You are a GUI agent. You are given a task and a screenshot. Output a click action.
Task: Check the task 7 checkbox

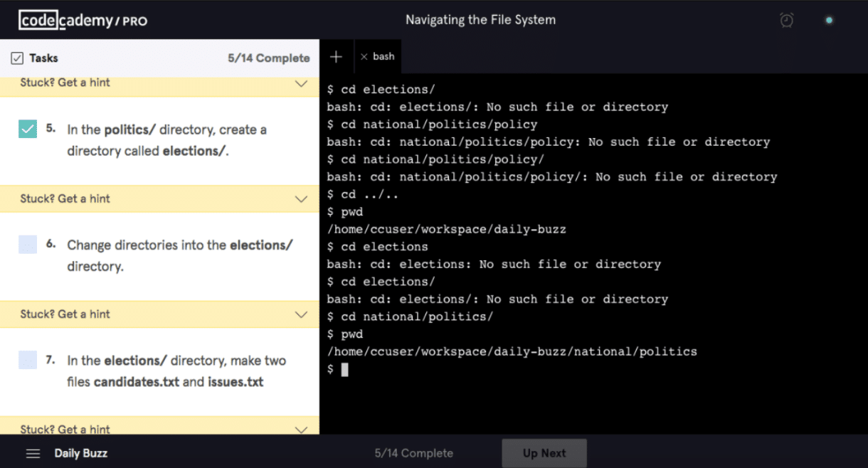click(x=28, y=360)
